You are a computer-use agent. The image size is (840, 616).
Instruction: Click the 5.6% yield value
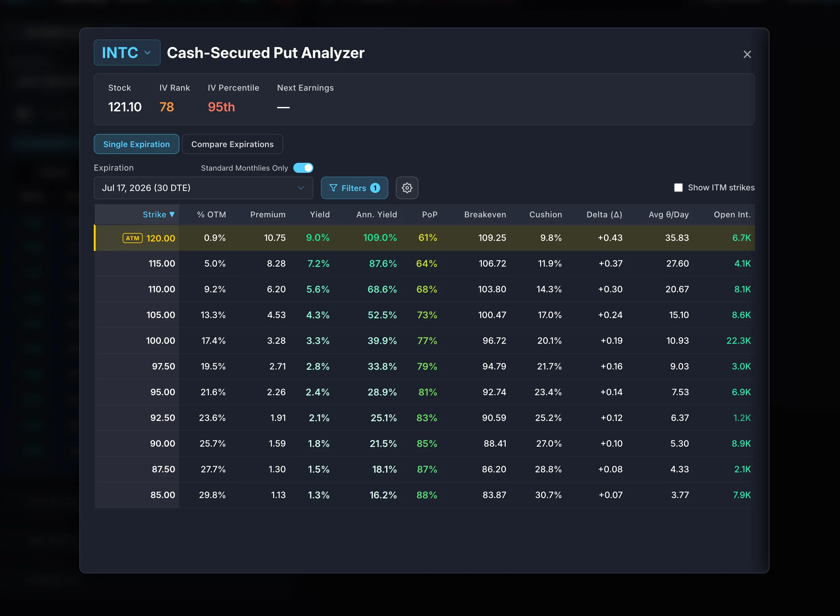318,289
